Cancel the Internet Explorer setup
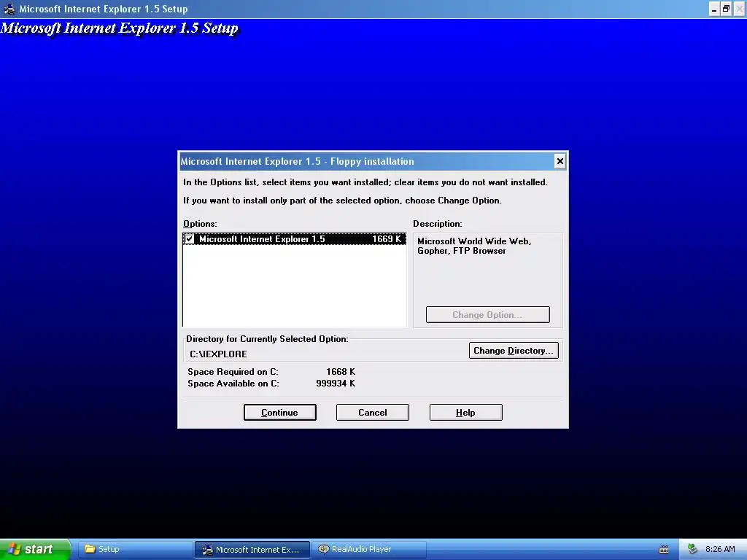Image resolution: width=747 pixels, height=560 pixels. click(x=373, y=413)
